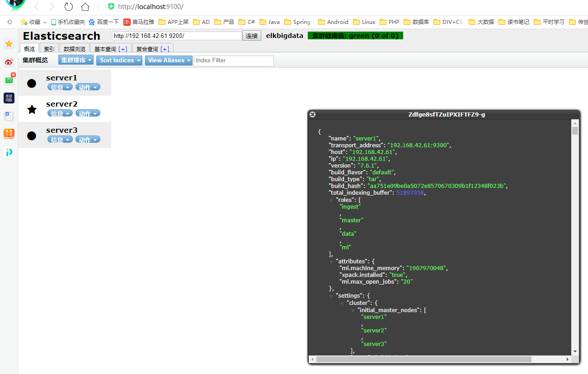Click the browser back arrow
The width and height of the screenshot is (588, 374).
coord(37,7)
